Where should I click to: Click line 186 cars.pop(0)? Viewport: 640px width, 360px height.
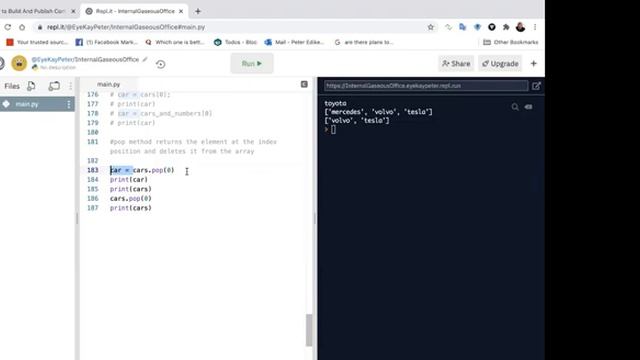pos(131,198)
